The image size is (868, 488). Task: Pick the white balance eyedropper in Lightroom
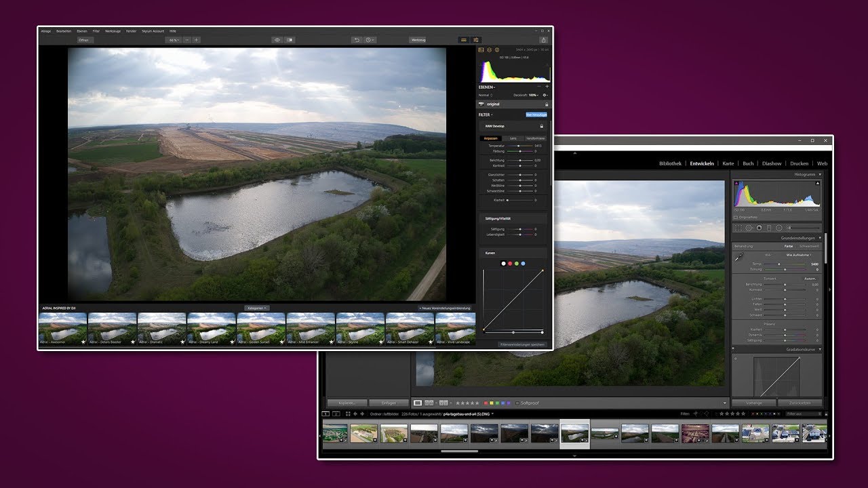(739, 256)
